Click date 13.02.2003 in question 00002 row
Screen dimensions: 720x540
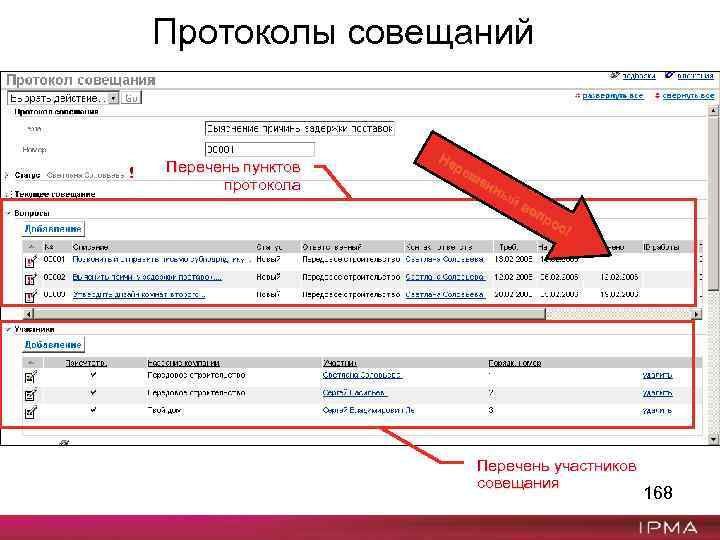click(619, 277)
